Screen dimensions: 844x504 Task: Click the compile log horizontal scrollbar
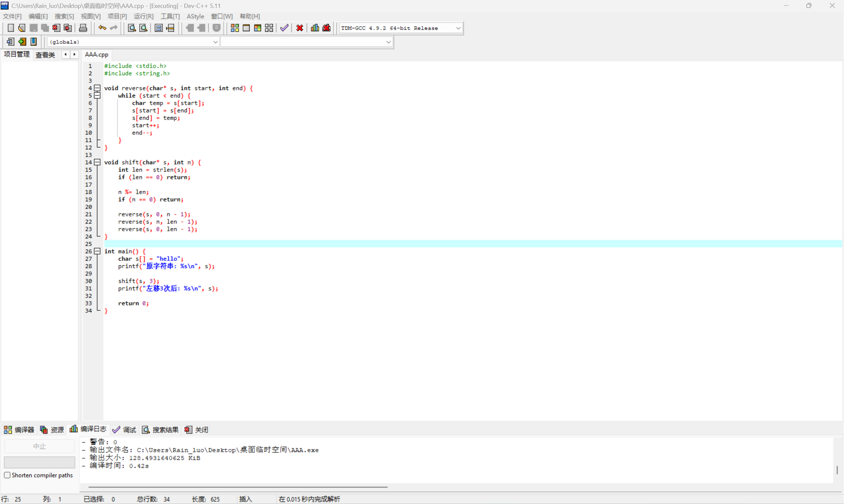point(238,487)
